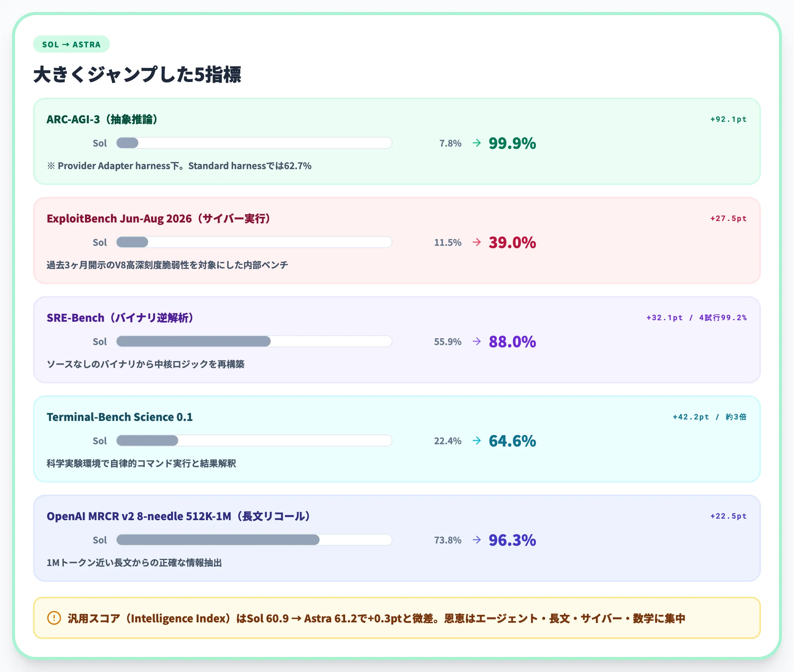Click the 汎用スコア Intelligence Index note text
This screenshot has height=672, width=794.
tap(376, 618)
